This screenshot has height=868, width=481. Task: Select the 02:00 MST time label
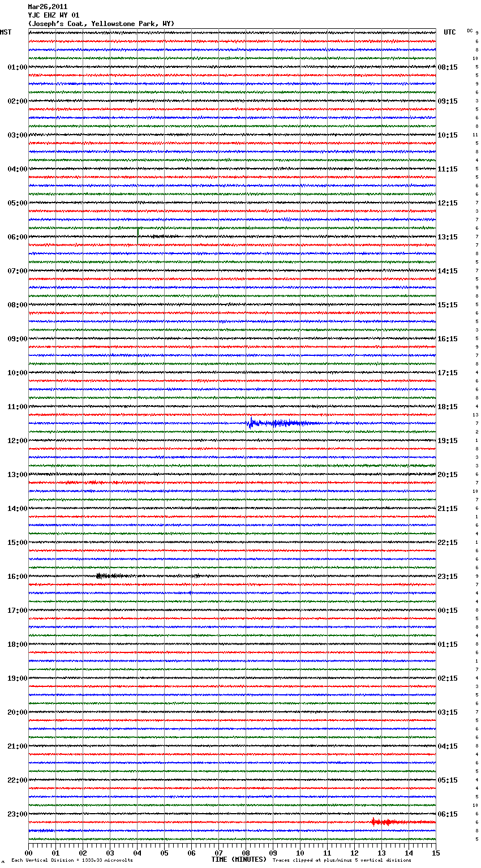[18, 101]
